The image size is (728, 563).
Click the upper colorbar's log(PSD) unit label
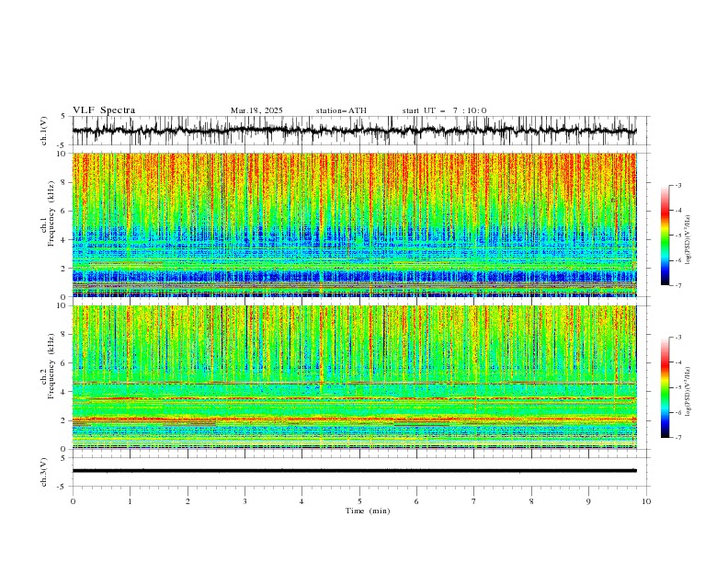click(x=688, y=240)
